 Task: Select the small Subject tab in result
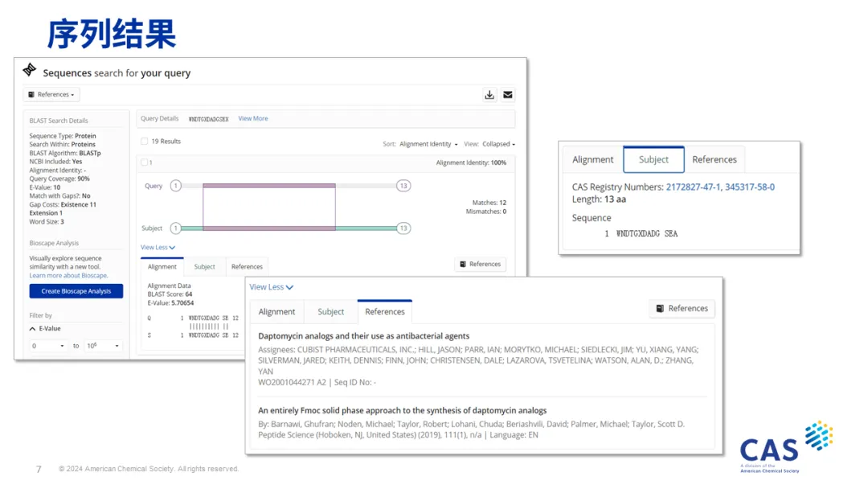point(204,267)
